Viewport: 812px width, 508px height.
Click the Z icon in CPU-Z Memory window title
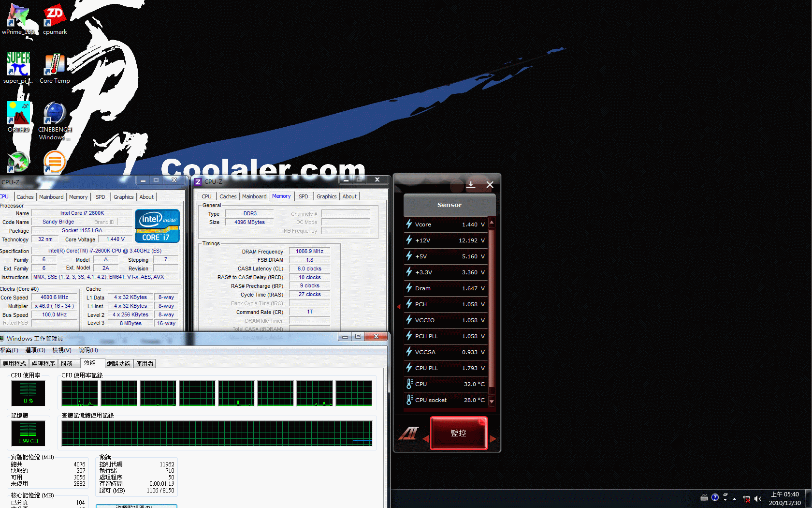(x=198, y=182)
